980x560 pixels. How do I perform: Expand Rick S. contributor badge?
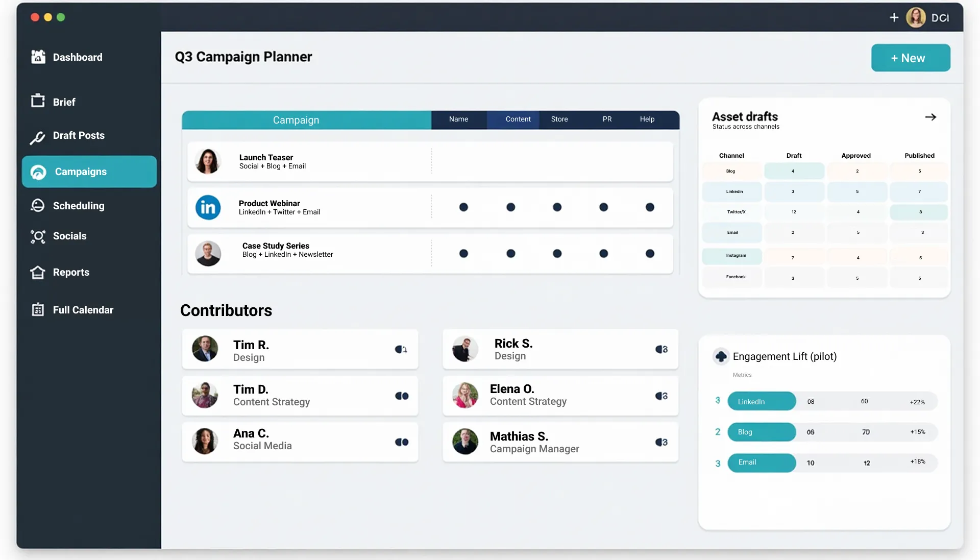[661, 350]
